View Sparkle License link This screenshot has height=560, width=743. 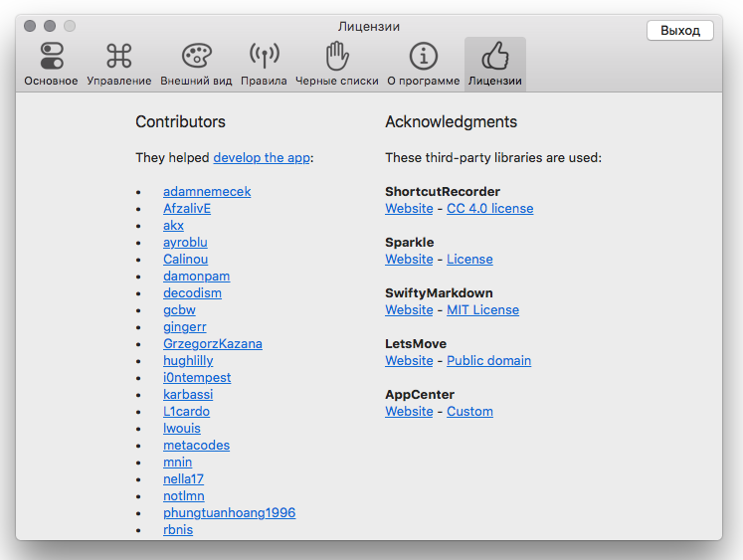469,260
